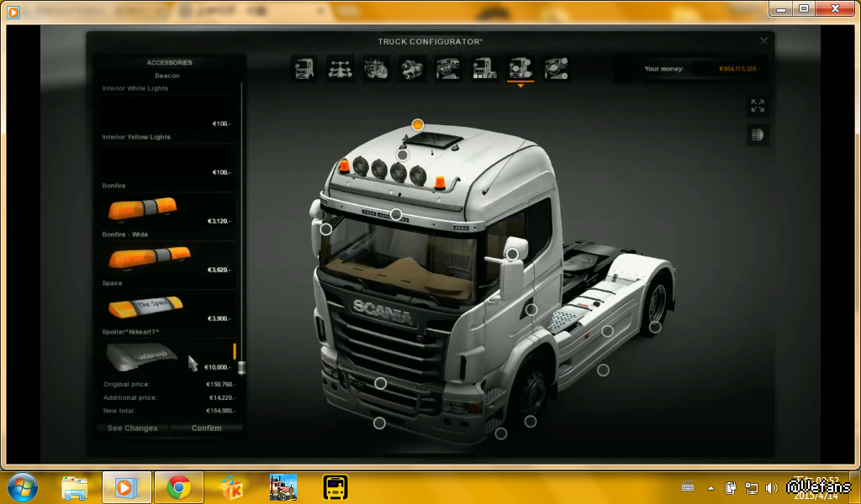Select the side fuel tank accessory node
Viewport: 861px width, 504px height.
(607, 331)
